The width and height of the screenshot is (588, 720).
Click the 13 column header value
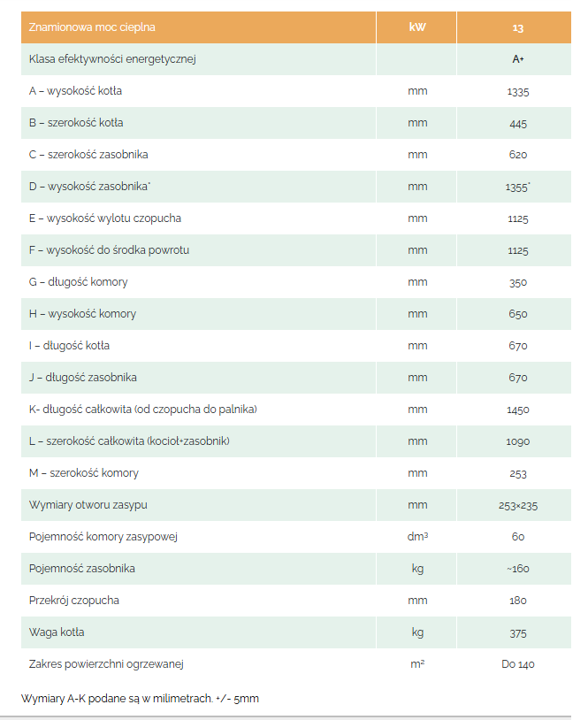pyautogui.click(x=518, y=27)
